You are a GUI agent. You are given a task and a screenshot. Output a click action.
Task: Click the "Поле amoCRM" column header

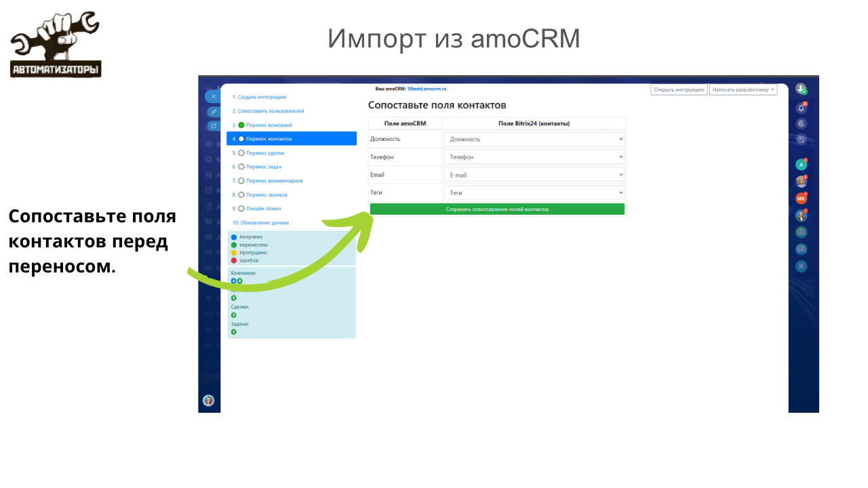click(405, 123)
